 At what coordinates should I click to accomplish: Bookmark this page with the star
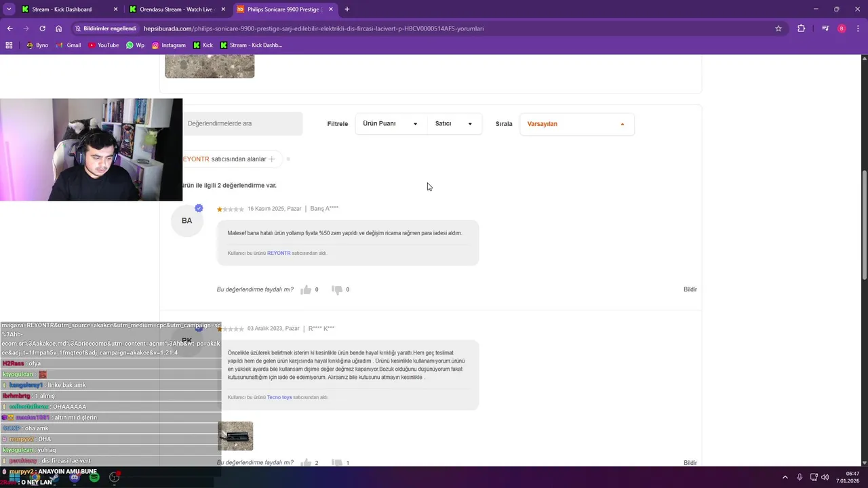(x=778, y=28)
